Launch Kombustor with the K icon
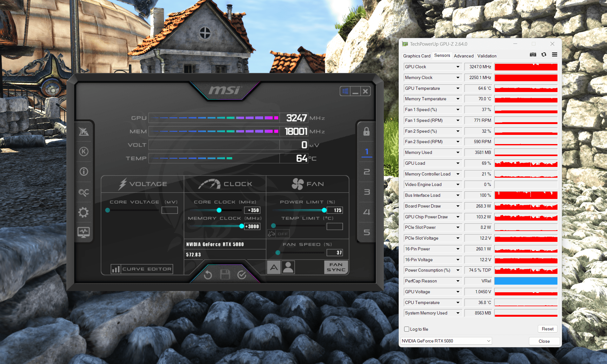This screenshot has width=607, height=364. pos(84,151)
